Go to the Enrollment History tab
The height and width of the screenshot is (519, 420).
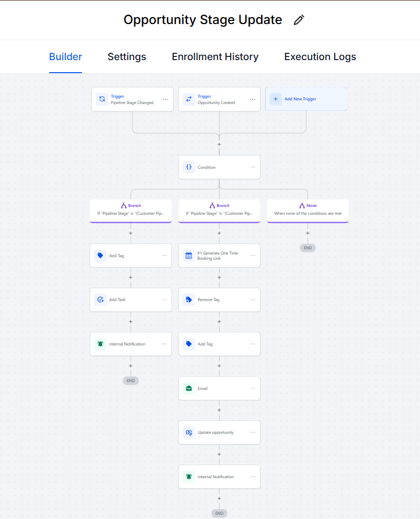[x=215, y=57]
